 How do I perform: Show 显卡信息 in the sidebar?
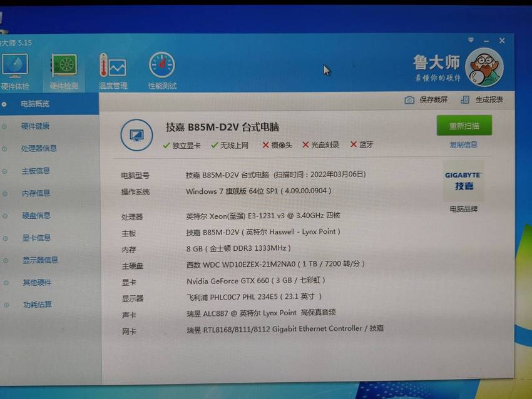[x=36, y=238]
